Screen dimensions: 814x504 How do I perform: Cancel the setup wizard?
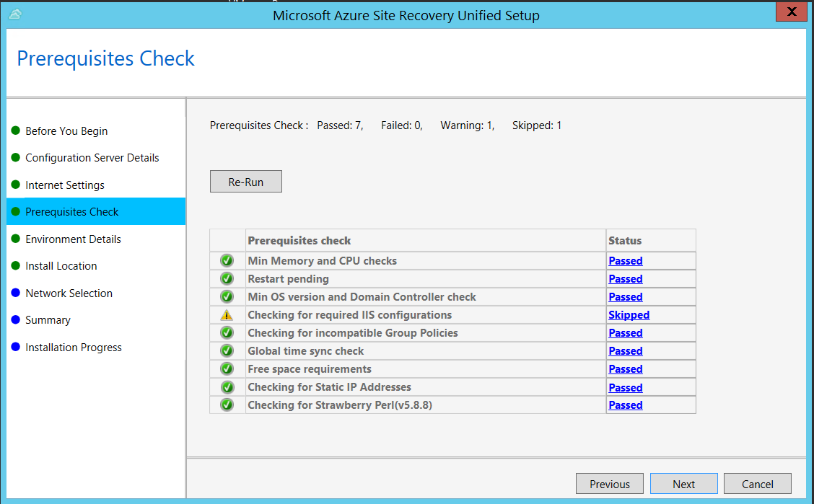pyautogui.click(x=757, y=483)
